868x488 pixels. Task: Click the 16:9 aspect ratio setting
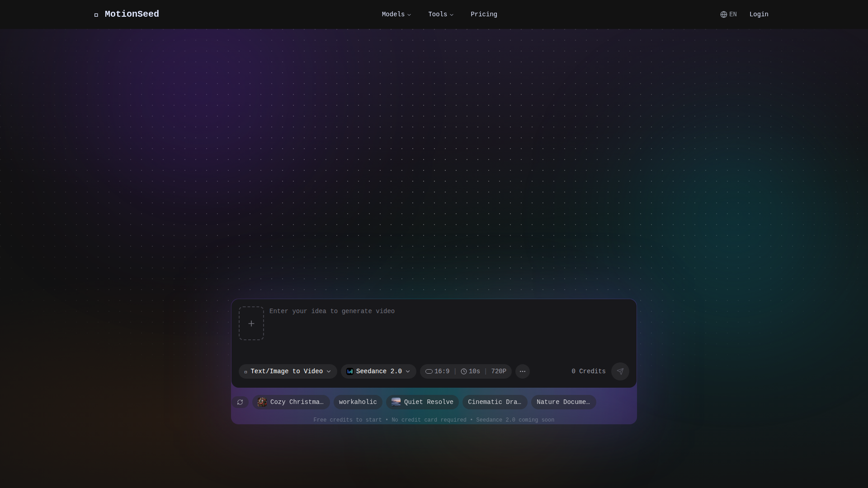[438, 371]
